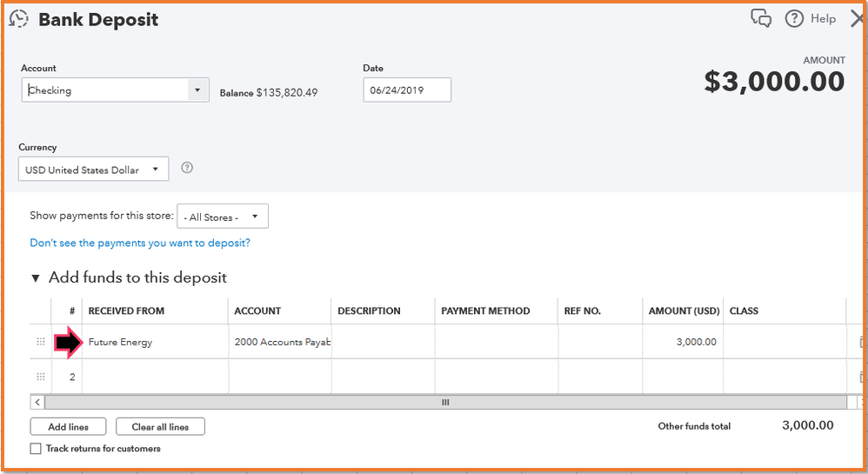The width and height of the screenshot is (868, 474).
Task: Click the drag handle on row 2
Action: coord(40,377)
